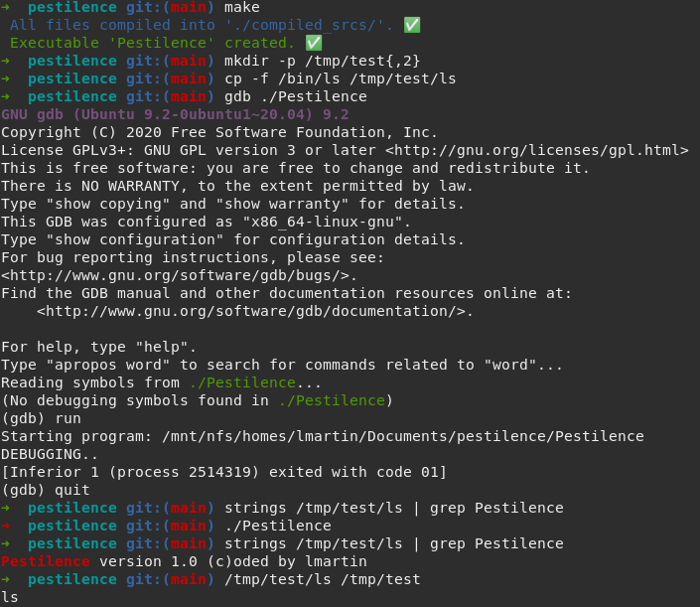Click the '(gdb) run' line
The width and height of the screenshot is (700, 607).
click(41, 418)
